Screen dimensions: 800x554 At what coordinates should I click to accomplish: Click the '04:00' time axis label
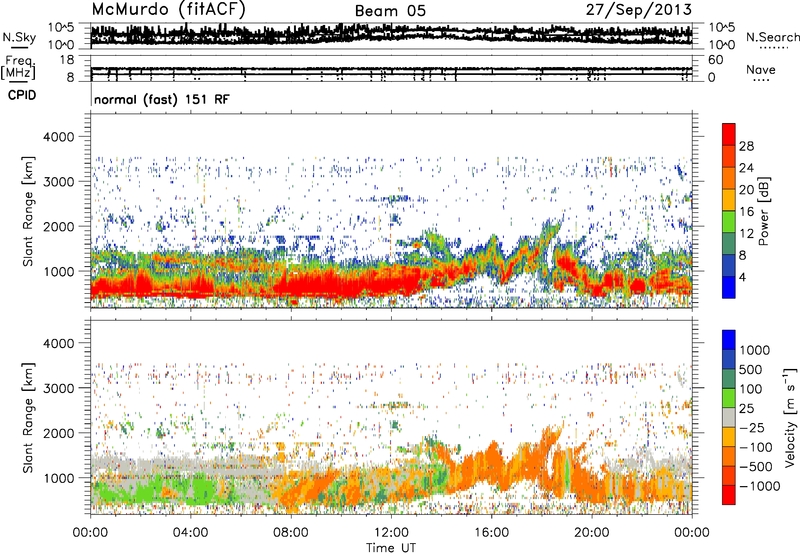(191, 533)
